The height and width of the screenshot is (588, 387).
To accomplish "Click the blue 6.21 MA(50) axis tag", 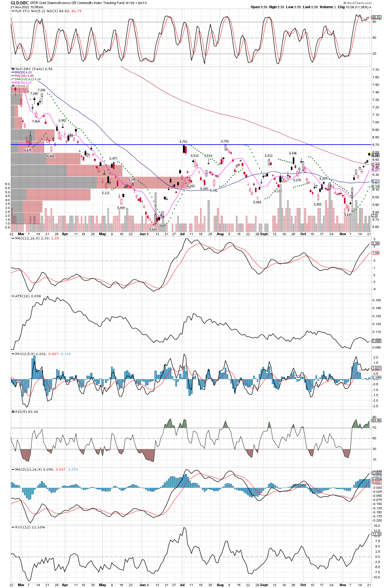I will coord(375,181).
